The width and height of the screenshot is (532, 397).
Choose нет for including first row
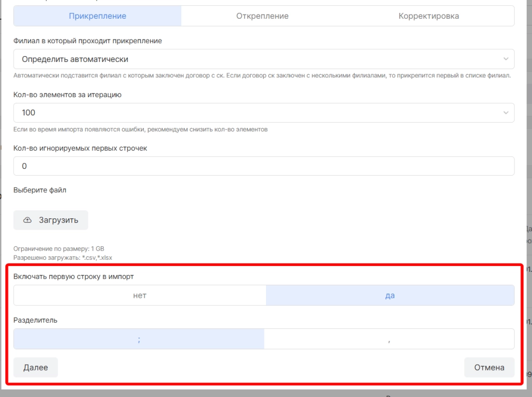tap(140, 295)
